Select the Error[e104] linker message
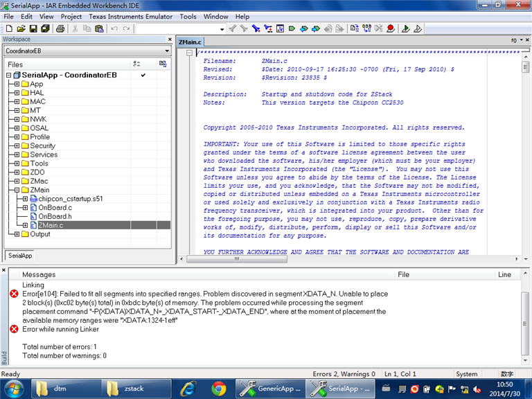 click(205, 307)
